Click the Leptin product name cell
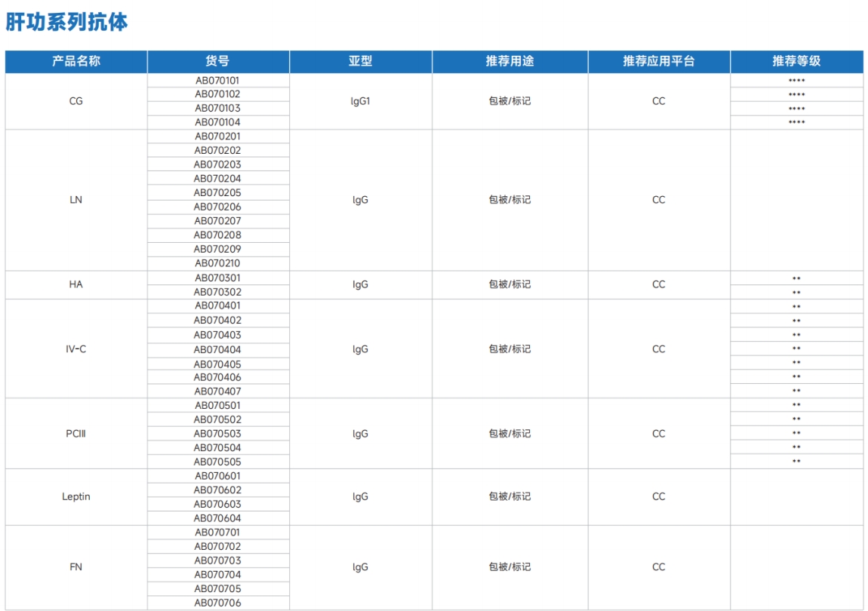868x611 pixels. point(75,496)
